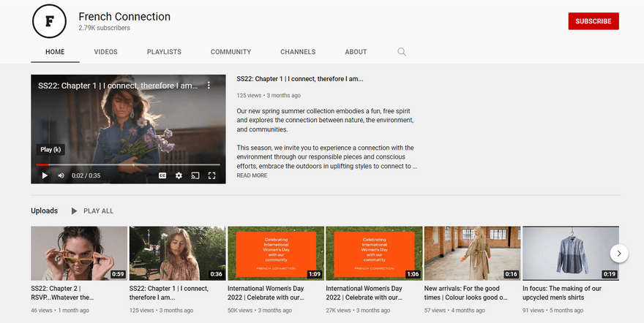Open channel search magnifier icon
This screenshot has width=644, height=323.
point(402,52)
